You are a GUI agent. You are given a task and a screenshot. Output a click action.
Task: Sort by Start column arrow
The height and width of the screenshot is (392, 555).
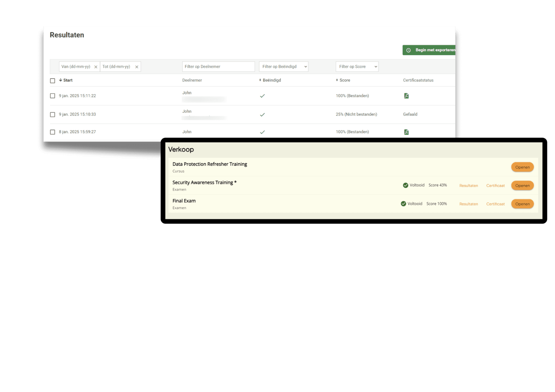61,80
